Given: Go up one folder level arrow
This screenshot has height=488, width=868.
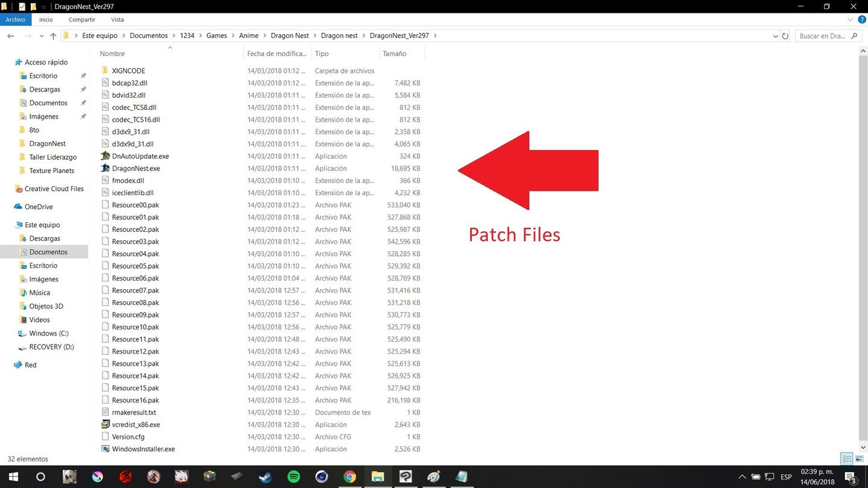Looking at the screenshot, I should 53,36.
